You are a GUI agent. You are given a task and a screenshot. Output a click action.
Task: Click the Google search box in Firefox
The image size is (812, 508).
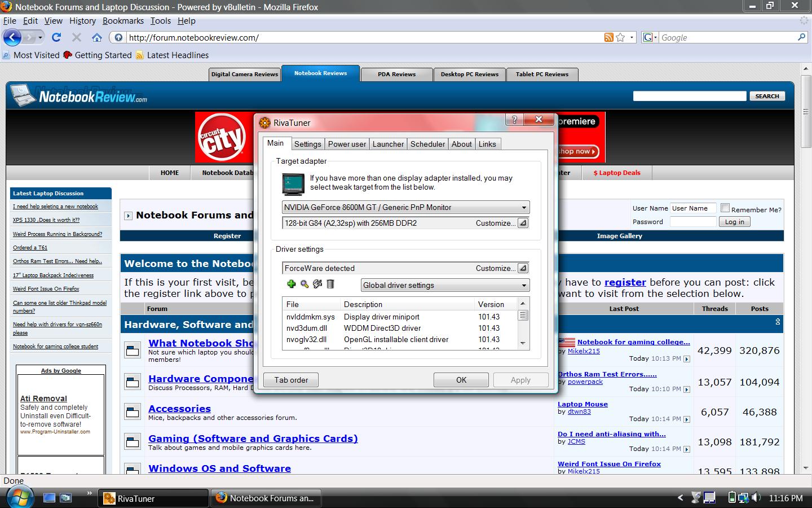(x=727, y=37)
